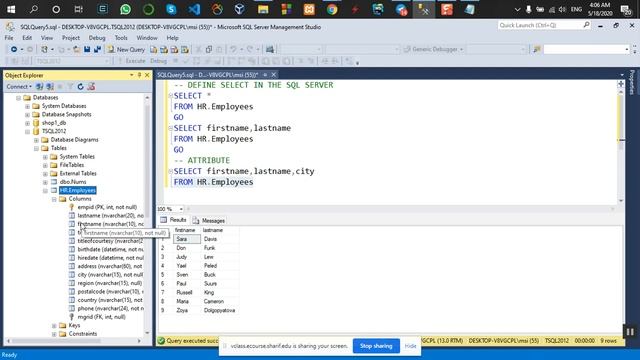Click the Open File toolbar icon
Image resolution: width=640 pixels, height=360 pixels.
click(x=76, y=49)
